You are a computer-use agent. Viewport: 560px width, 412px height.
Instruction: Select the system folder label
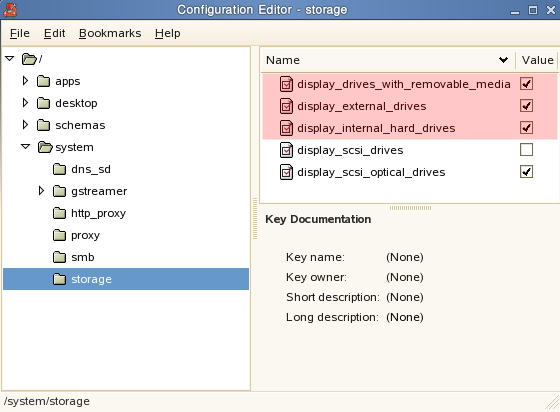coord(74,147)
